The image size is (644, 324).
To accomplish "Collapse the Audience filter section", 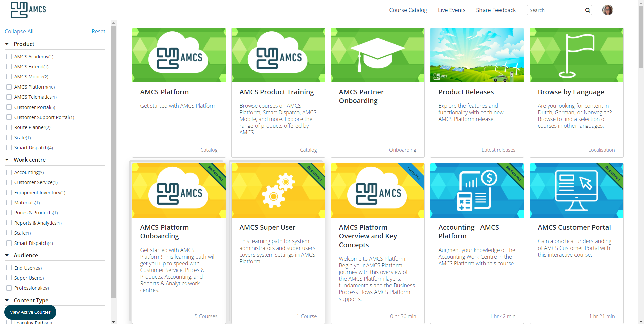I will pyautogui.click(x=7, y=255).
